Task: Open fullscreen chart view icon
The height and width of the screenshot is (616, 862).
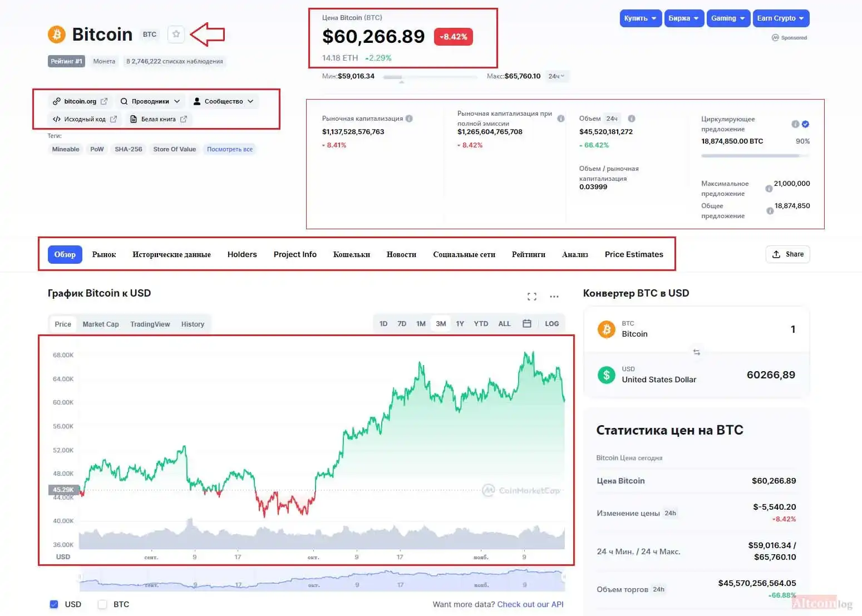Action: pyautogui.click(x=531, y=297)
